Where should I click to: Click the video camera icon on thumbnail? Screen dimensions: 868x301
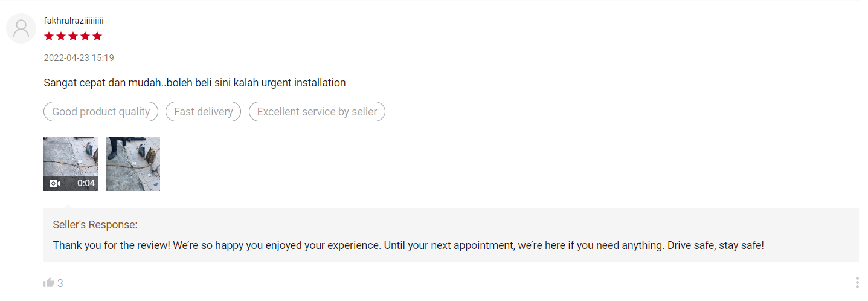(x=55, y=183)
